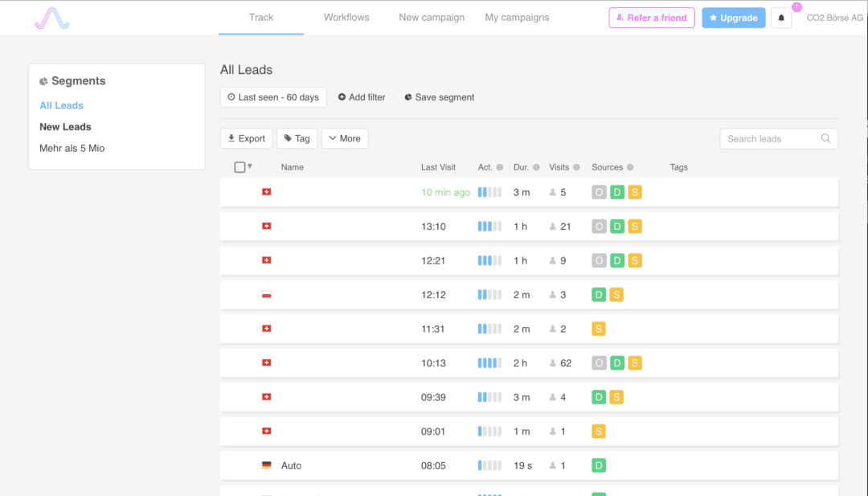
Task: Click into the Search leads field
Action: tap(768, 138)
